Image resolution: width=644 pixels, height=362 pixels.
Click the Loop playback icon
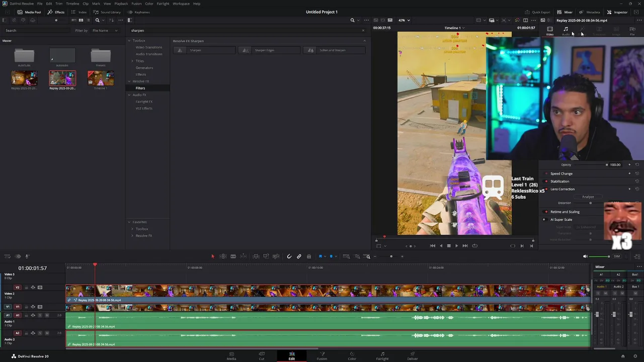474,246
